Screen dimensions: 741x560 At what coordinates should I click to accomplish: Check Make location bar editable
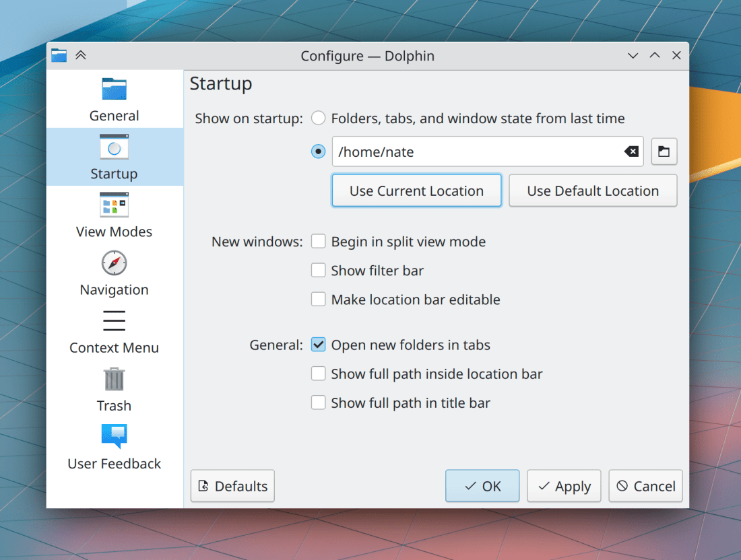[x=319, y=300]
